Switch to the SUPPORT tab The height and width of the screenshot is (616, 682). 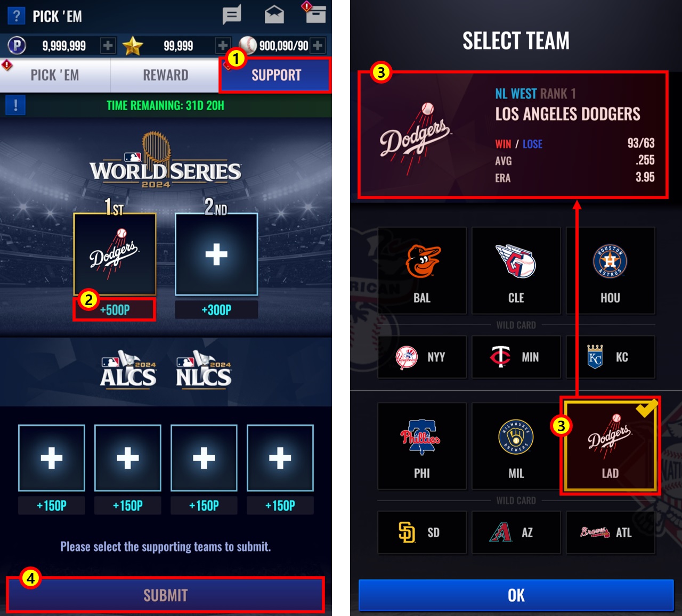pos(275,75)
